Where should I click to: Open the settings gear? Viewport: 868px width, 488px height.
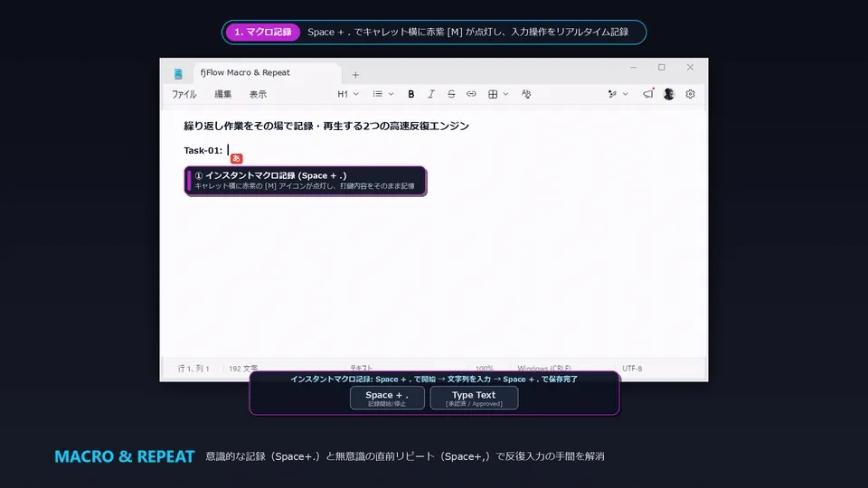coord(690,94)
